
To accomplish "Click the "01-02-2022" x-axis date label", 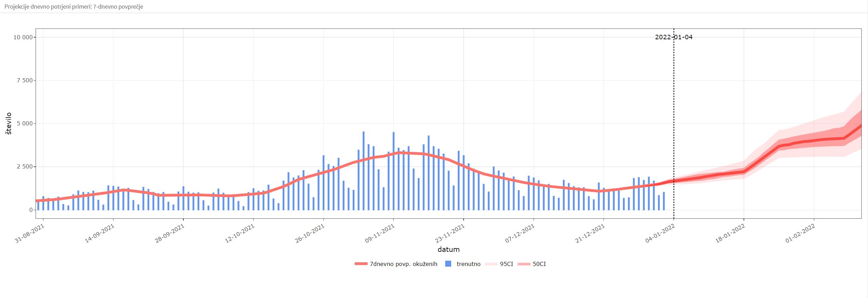I will [800, 234].
